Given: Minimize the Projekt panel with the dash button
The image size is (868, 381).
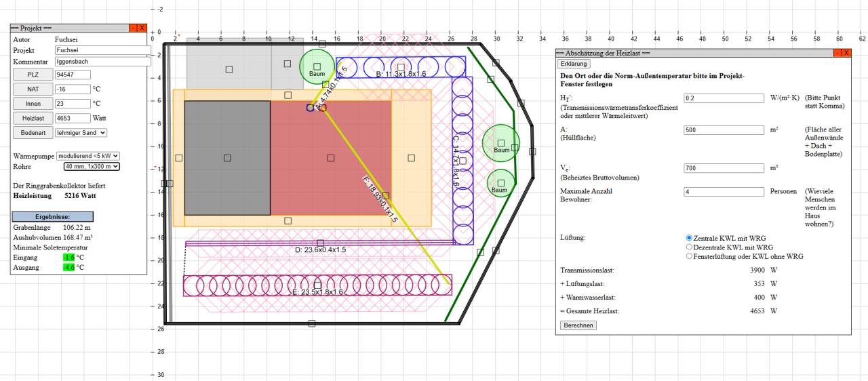Looking at the screenshot, I should 133,28.
